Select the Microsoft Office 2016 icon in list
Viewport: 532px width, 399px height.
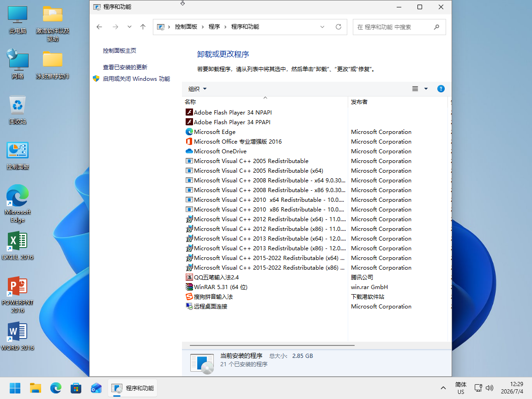(x=189, y=141)
